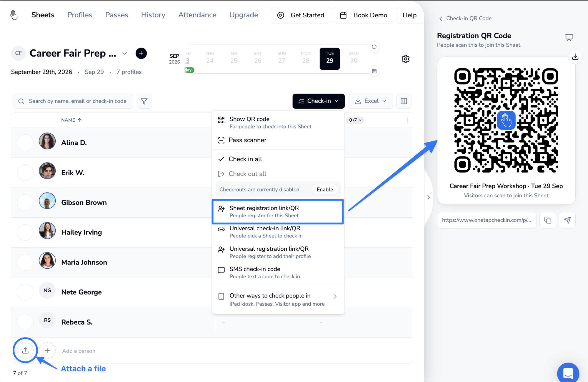
Task: Open the filter funnel icon
Action: point(144,101)
